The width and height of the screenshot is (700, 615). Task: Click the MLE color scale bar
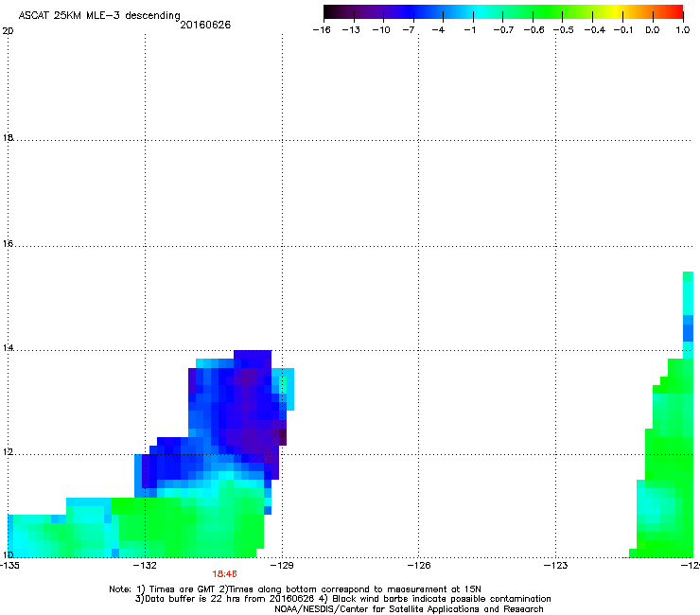(503, 12)
